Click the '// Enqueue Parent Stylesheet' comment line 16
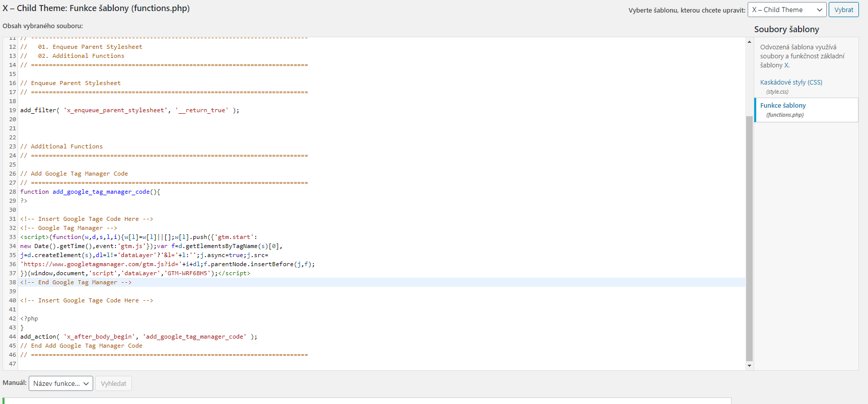Viewport: 868px width, 404px height. point(70,83)
